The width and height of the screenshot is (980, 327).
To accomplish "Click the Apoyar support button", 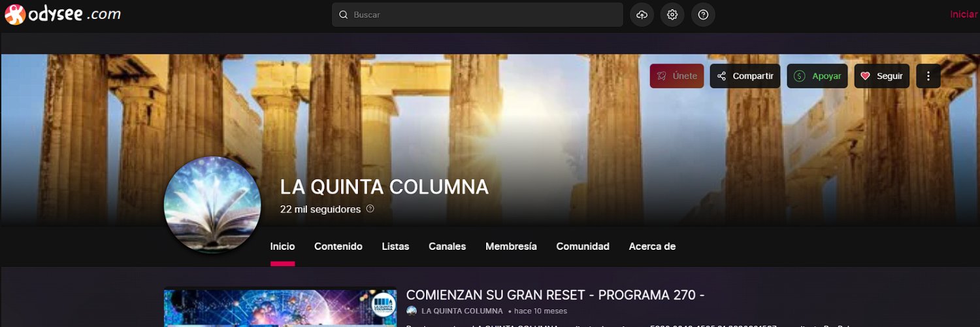I will tap(817, 76).
